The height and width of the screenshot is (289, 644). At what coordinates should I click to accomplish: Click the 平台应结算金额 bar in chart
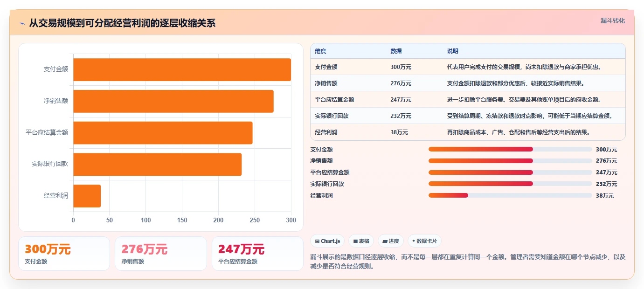[163, 133]
